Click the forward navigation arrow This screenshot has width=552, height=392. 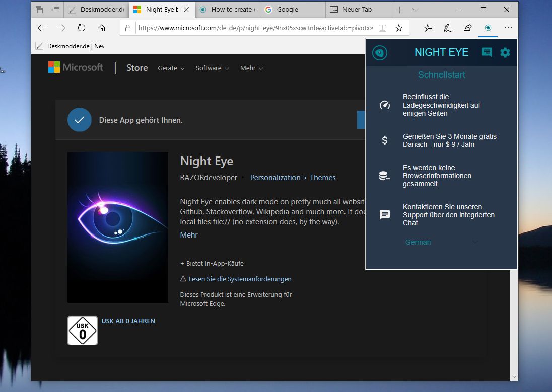(x=61, y=28)
